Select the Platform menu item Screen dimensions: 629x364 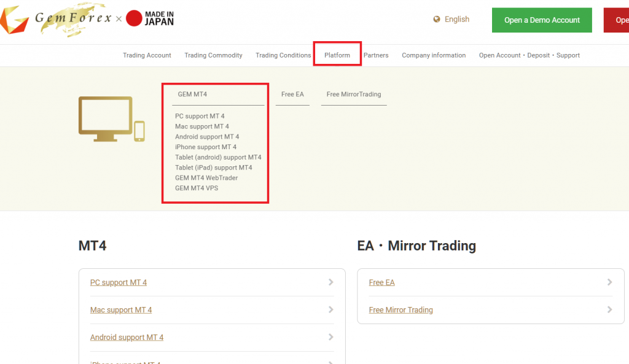tap(337, 55)
